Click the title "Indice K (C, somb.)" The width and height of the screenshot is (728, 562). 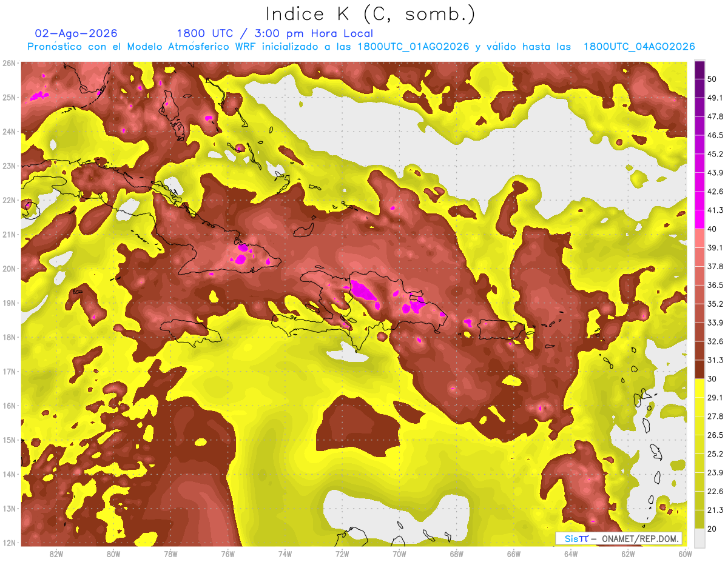click(x=370, y=14)
